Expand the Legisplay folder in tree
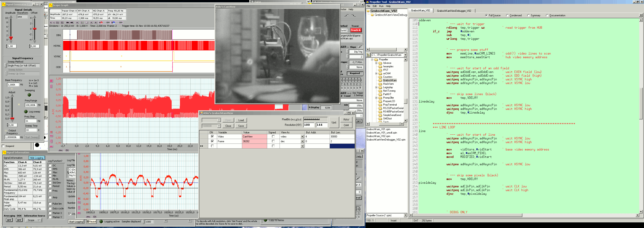 point(376,87)
